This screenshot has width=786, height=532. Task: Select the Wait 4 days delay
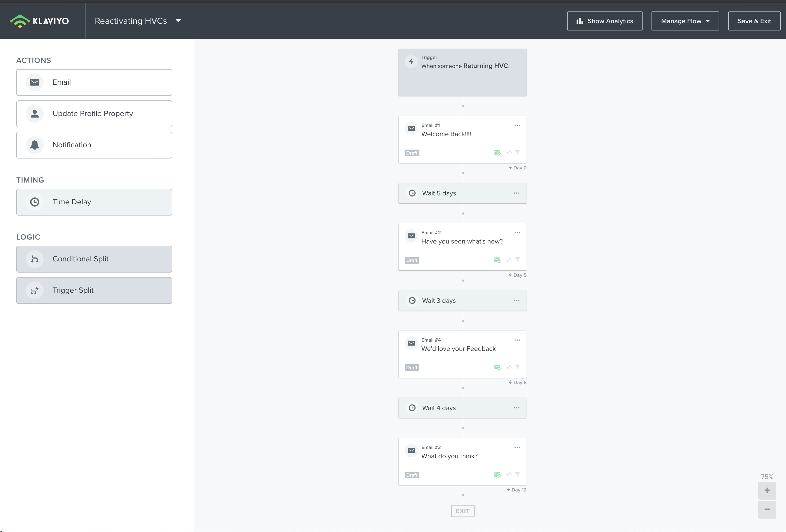pyautogui.click(x=462, y=408)
